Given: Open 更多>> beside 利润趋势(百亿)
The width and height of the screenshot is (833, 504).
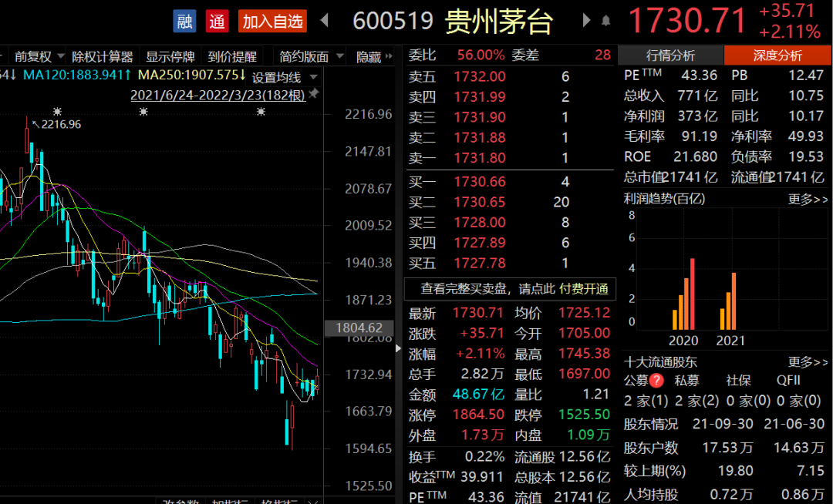Looking at the screenshot, I should click(x=808, y=200).
